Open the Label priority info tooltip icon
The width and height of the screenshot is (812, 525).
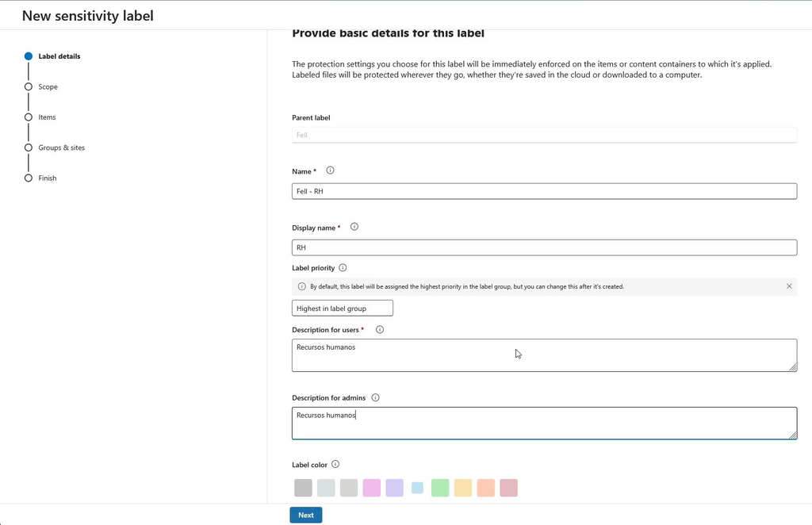[x=343, y=268]
